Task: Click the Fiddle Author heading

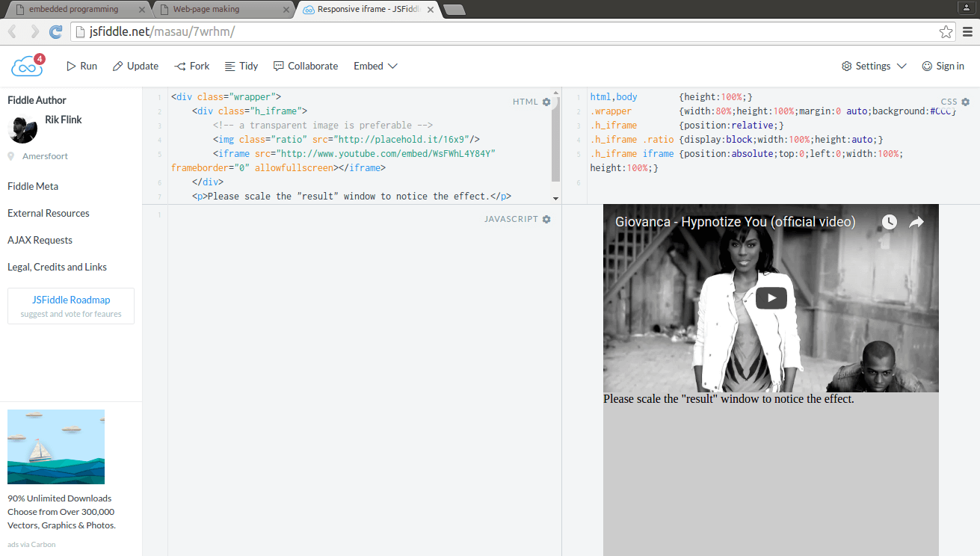Action: pyautogui.click(x=37, y=100)
